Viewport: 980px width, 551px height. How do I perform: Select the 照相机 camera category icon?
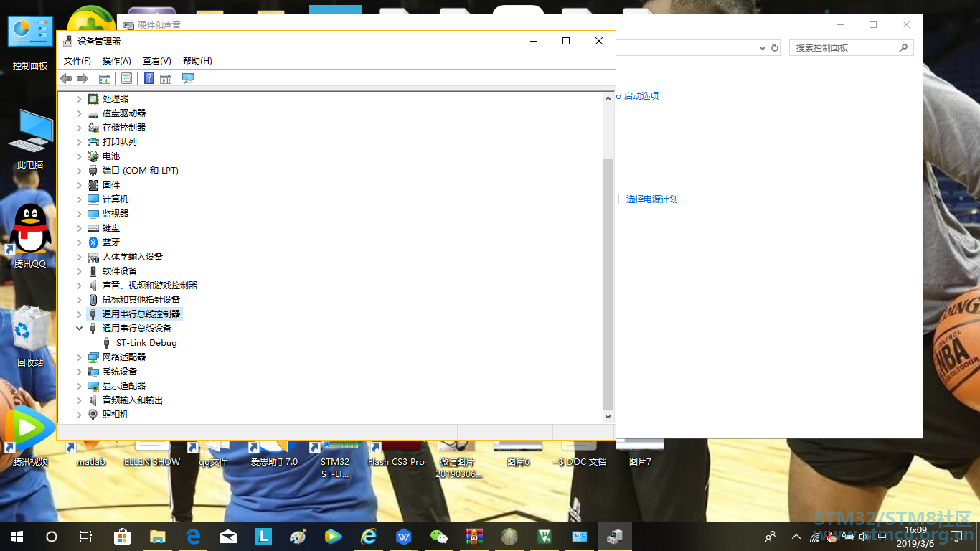[93, 415]
